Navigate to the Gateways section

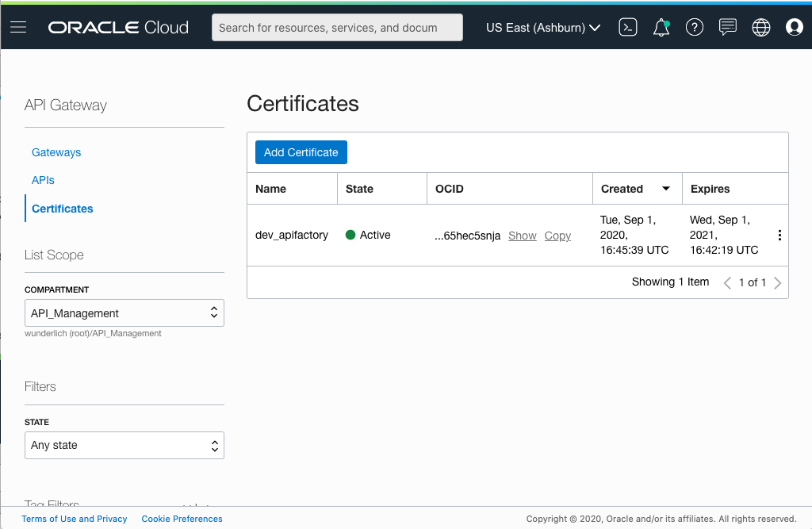pyautogui.click(x=56, y=151)
